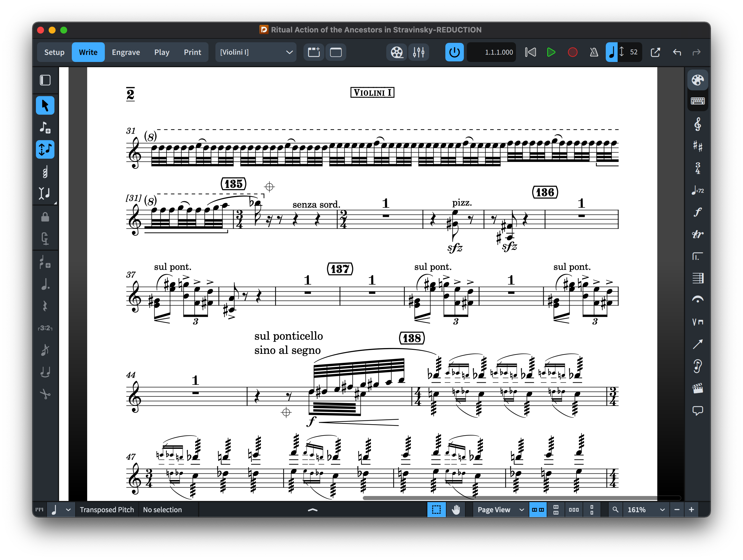Open the Repeat Structures panel
The width and height of the screenshot is (743, 560).
click(697, 256)
